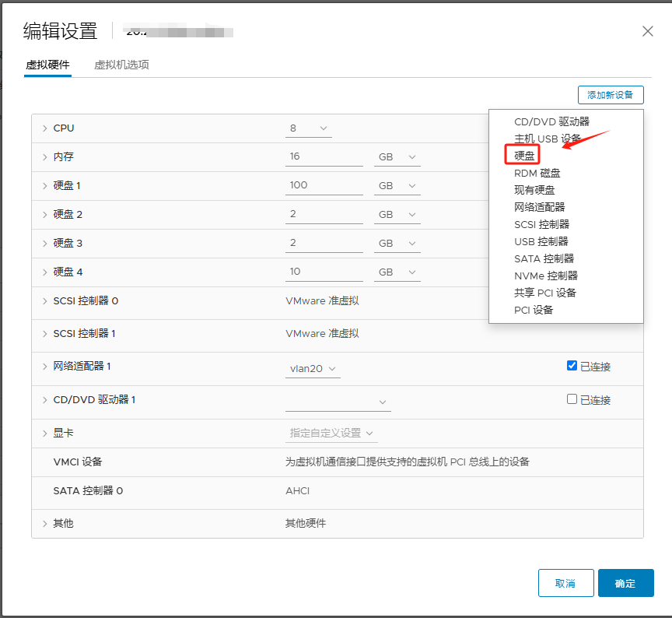
Task: Open 硬盘 1 unit GB dropdown
Action: tap(397, 186)
